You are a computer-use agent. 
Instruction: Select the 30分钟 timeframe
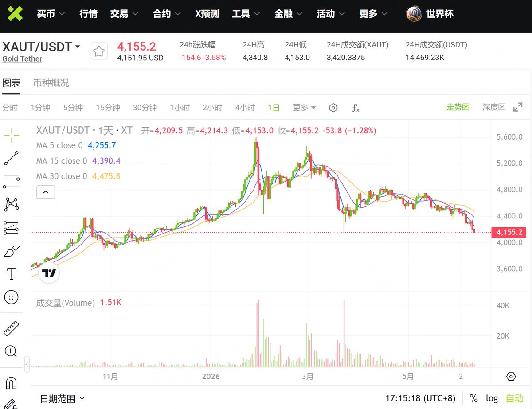pos(145,108)
